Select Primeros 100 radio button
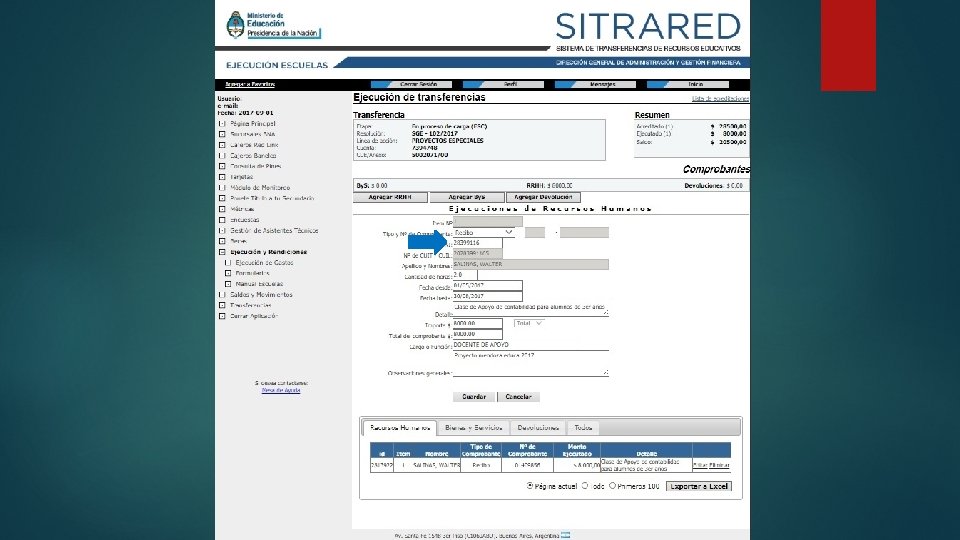Image resolution: width=960 pixels, height=540 pixels. pyautogui.click(x=612, y=486)
